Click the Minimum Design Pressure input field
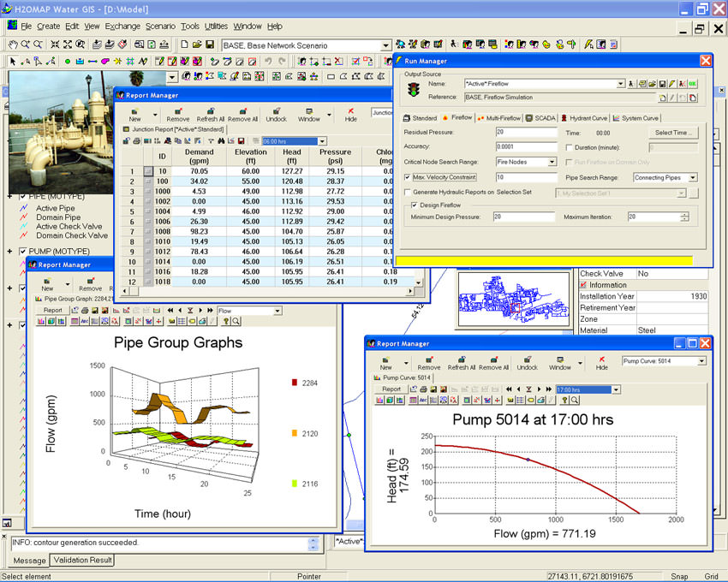 523,217
